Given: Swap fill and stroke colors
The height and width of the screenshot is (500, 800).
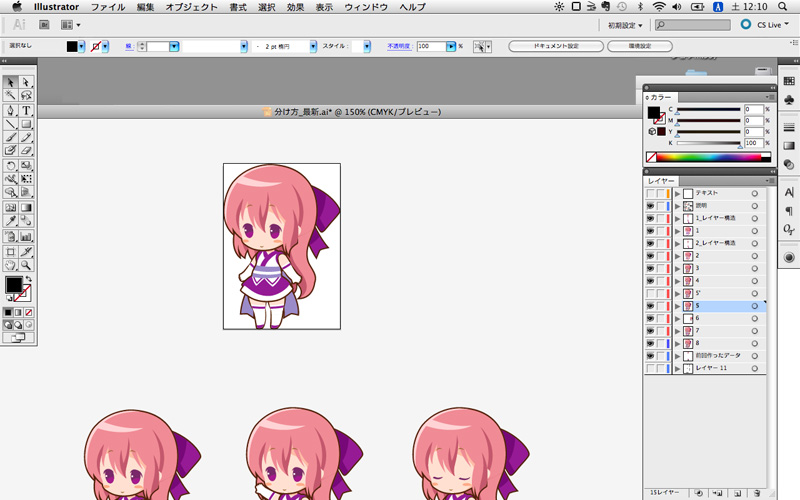Looking at the screenshot, I should [29, 279].
